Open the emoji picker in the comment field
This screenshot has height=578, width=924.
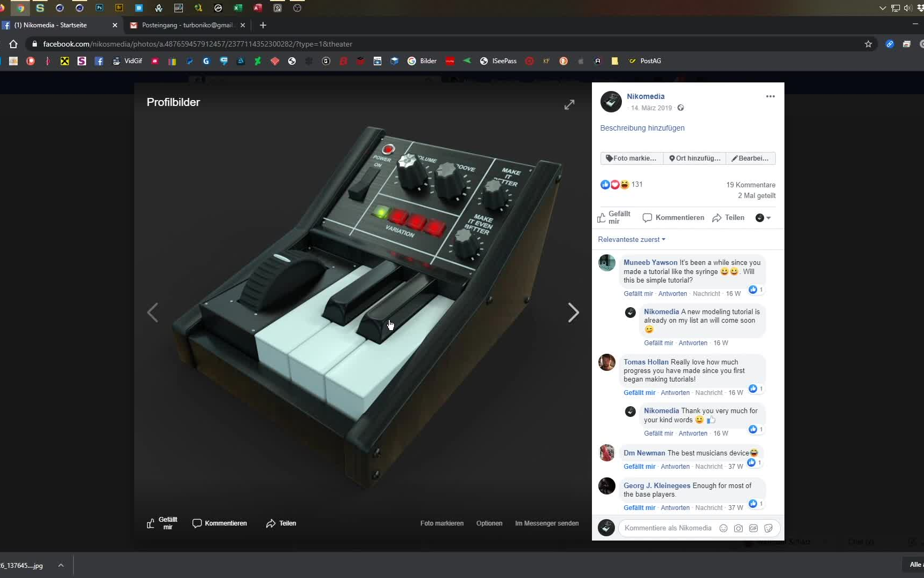point(723,528)
